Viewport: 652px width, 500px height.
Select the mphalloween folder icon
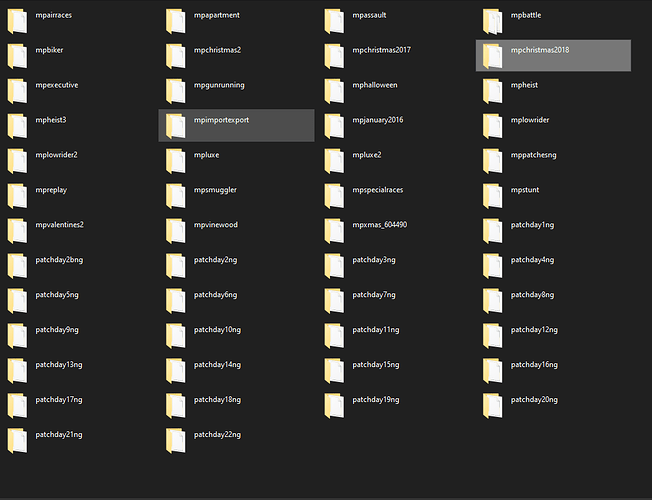pos(334,91)
